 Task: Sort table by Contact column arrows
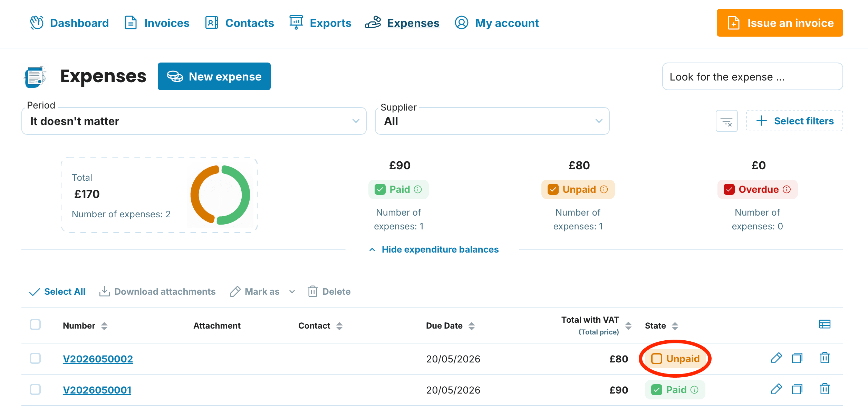click(339, 326)
